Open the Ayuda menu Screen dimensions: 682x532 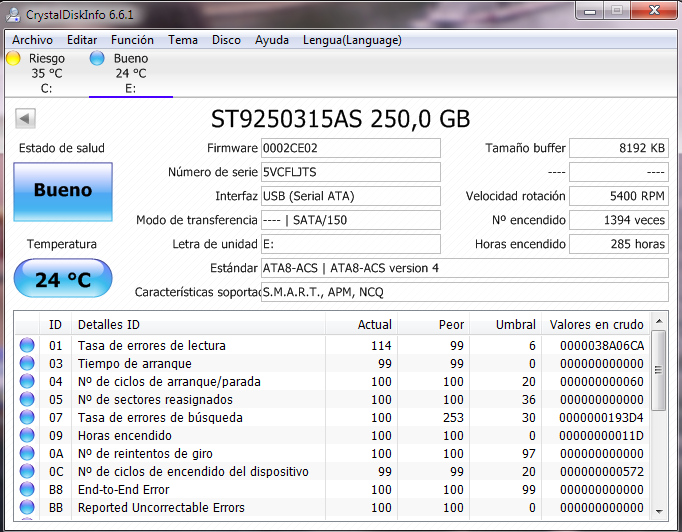[x=271, y=40]
